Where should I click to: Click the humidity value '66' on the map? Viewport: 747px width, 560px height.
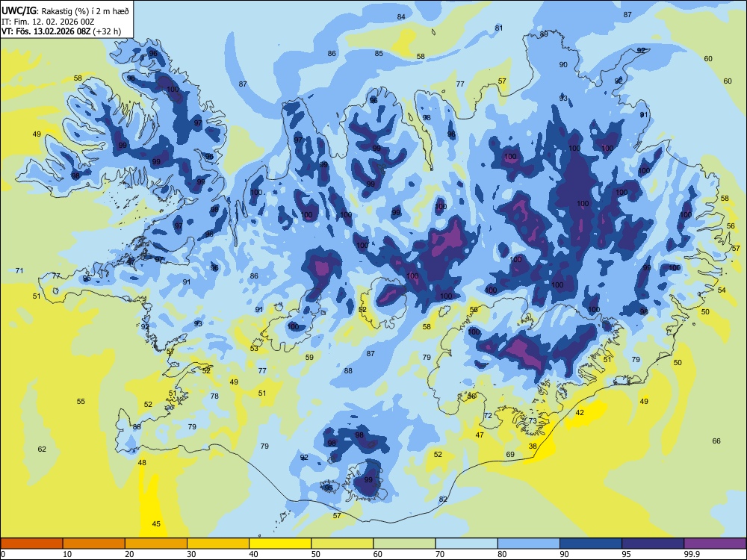tap(716, 441)
